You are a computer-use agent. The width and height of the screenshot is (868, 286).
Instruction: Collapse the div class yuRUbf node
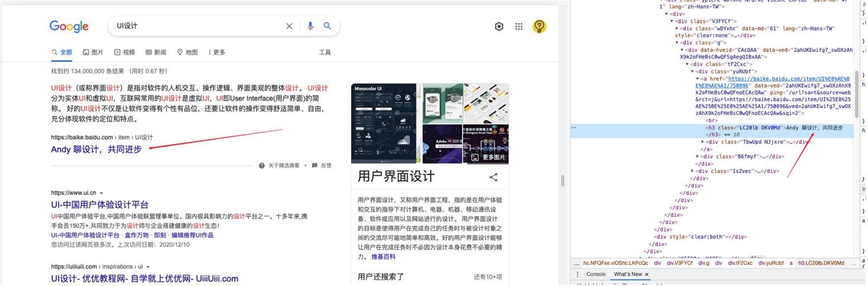pyautogui.click(x=693, y=71)
